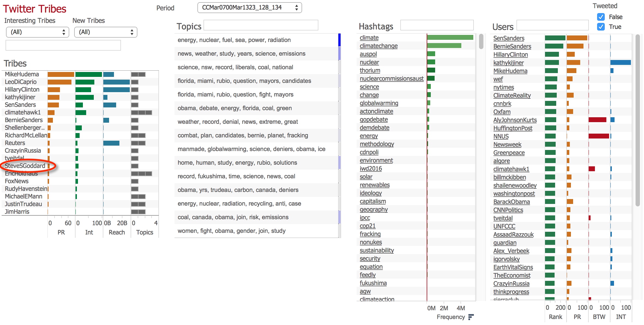Viewport: 644px width, 325px height.
Task: Uncheck the True tweeted checkbox
Action: coord(601,27)
